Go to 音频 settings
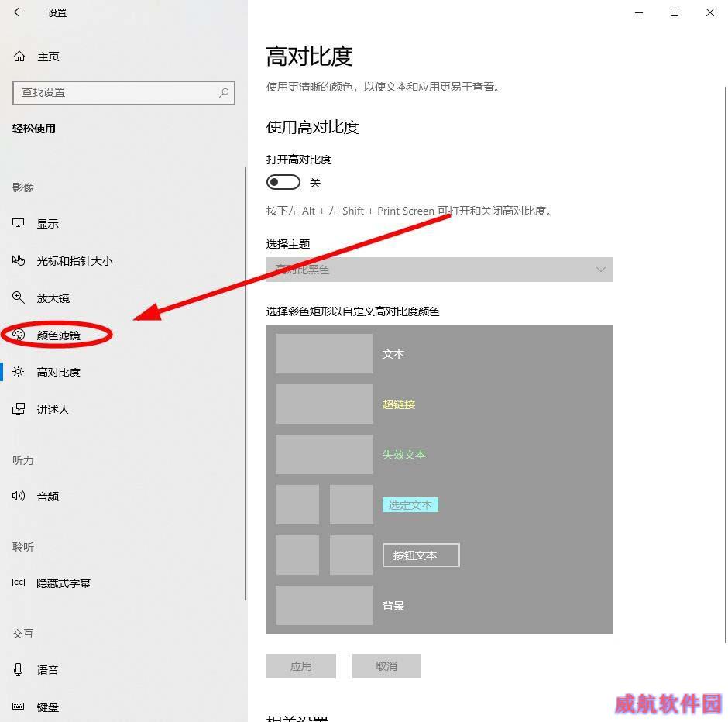The height and width of the screenshot is (722, 728). pos(48,497)
